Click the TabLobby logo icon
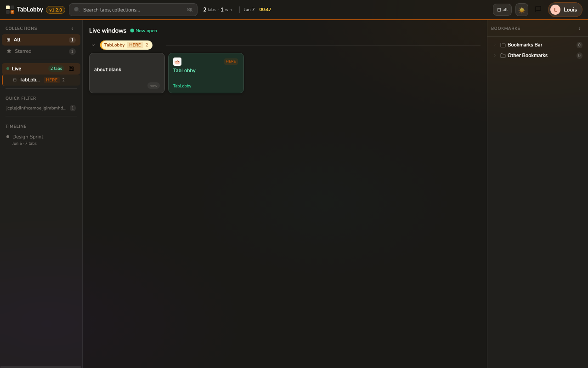 point(10,10)
